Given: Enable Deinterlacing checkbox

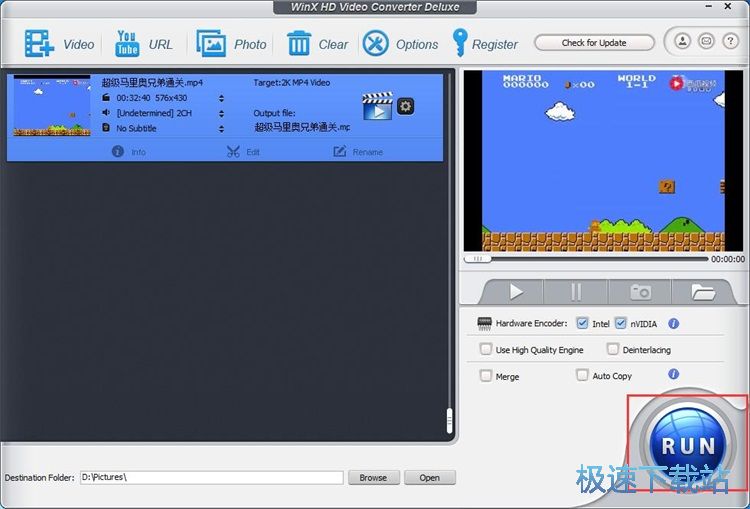Looking at the screenshot, I should [x=613, y=349].
